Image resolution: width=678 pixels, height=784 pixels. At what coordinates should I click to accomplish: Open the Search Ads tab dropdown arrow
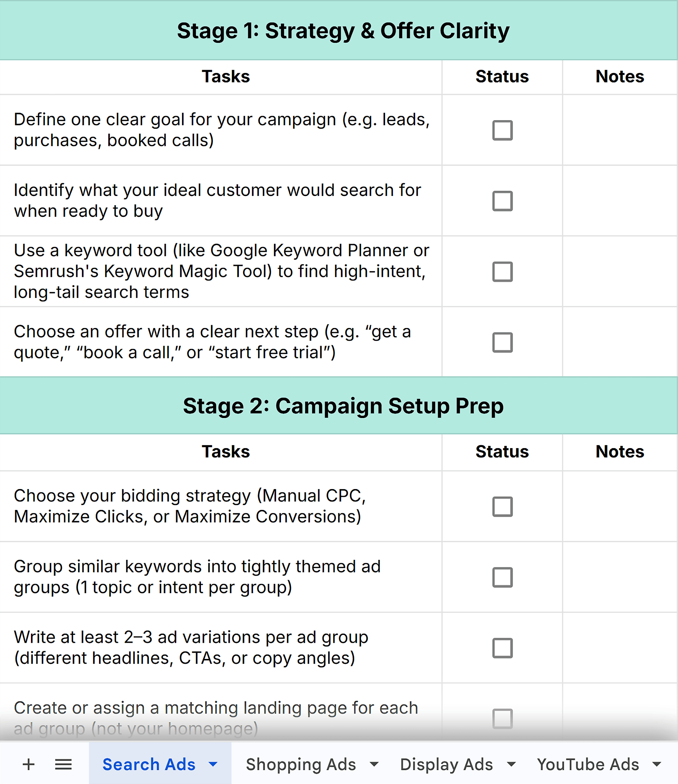(213, 764)
